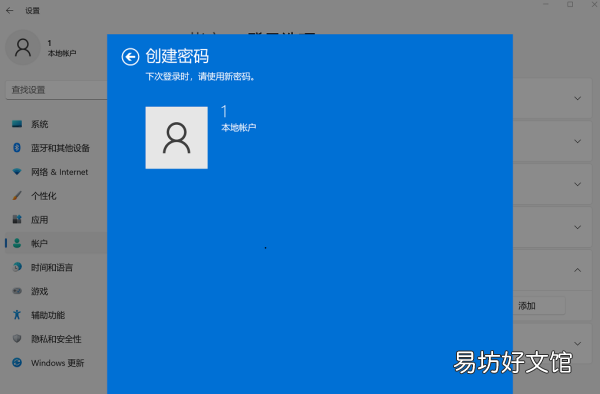
Task: Open 系统 settings category
Action: click(56, 124)
